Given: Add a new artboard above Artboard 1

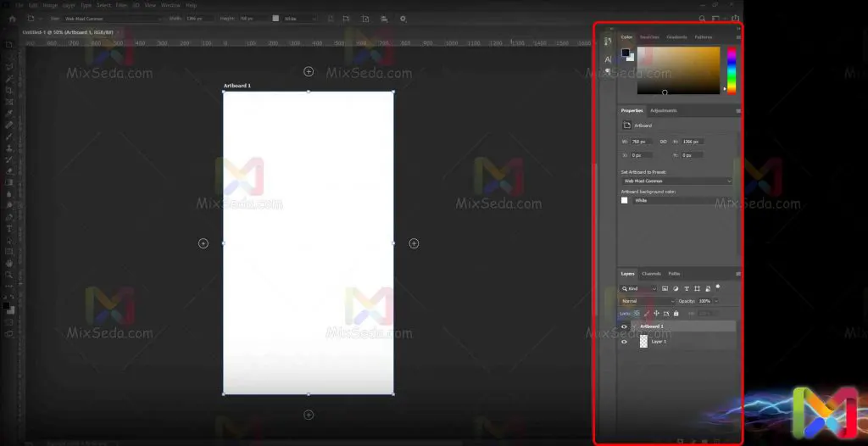Looking at the screenshot, I should pos(309,71).
